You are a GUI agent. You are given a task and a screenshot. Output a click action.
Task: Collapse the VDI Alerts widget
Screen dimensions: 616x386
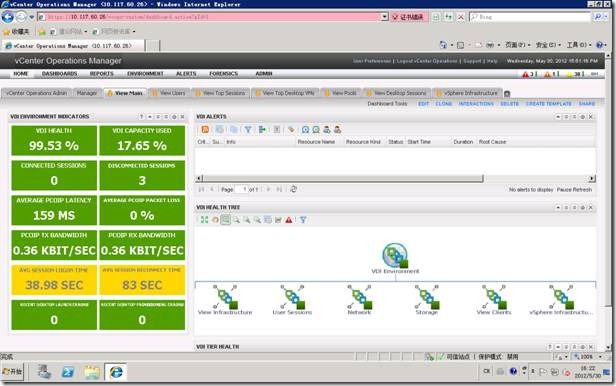point(558,117)
